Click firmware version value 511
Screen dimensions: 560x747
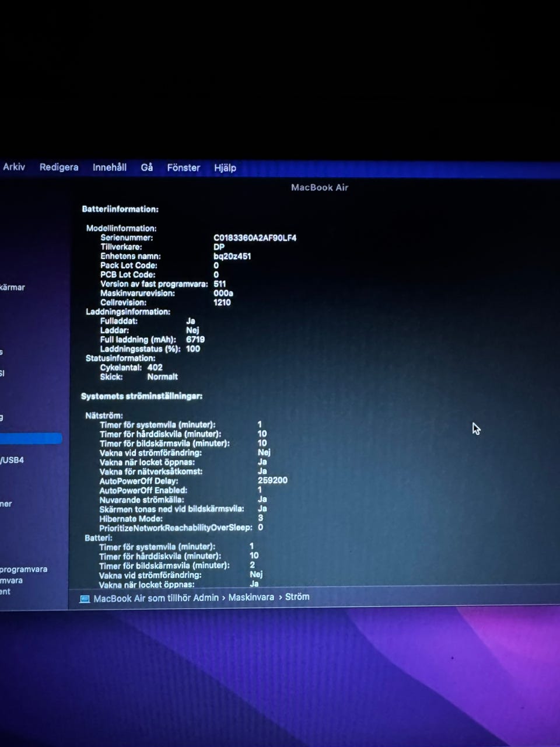[x=219, y=284]
